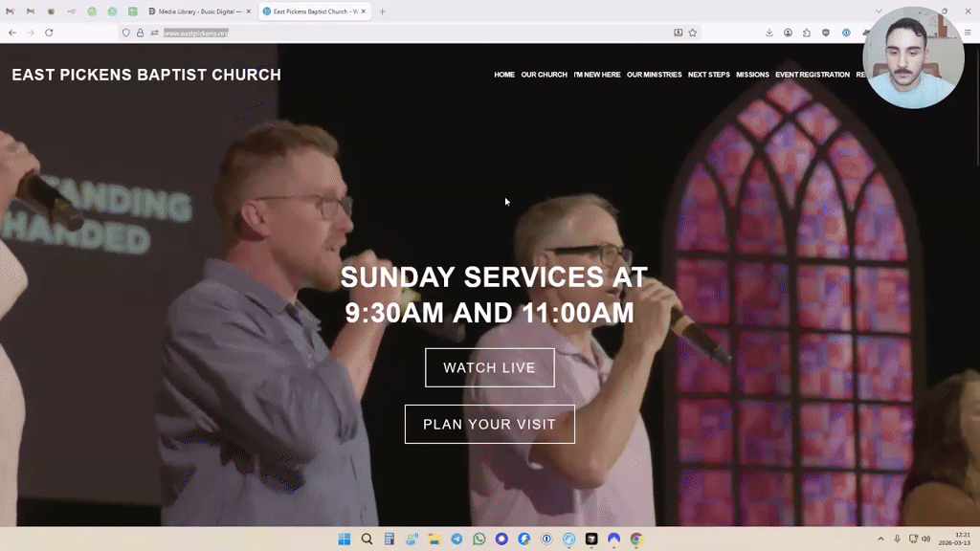
Task: Close the East Pickens Baptist Church tab
Action: (363, 11)
